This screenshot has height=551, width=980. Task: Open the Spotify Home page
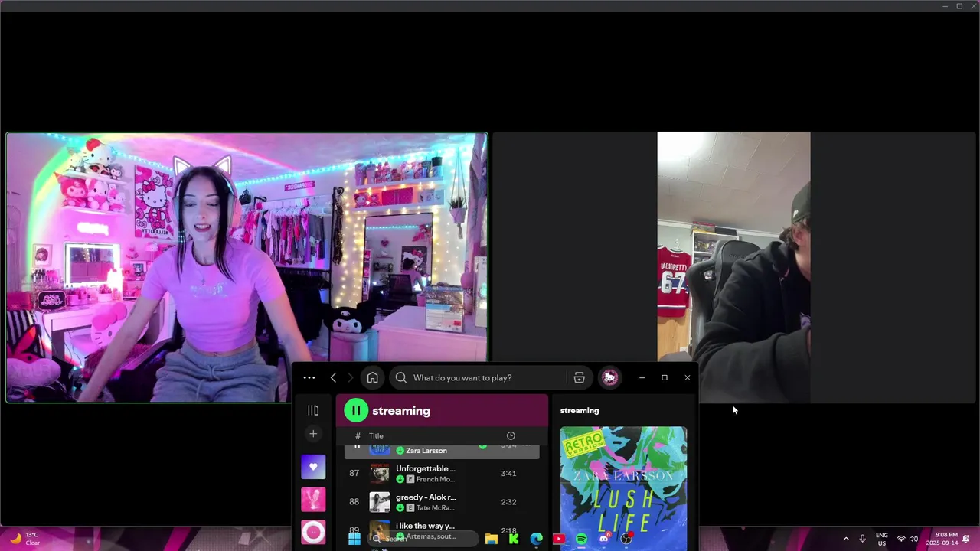[x=372, y=377]
